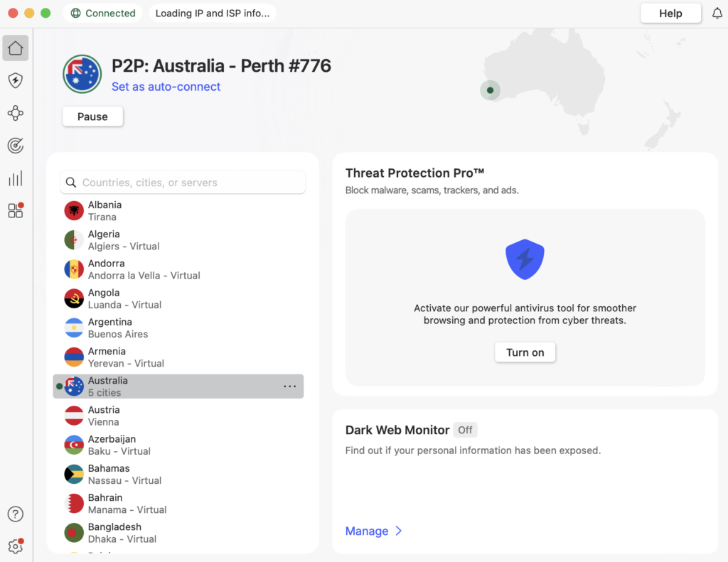Click the Dark Web Monitor heading
The height and width of the screenshot is (562, 728).
pyautogui.click(x=397, y=430)
